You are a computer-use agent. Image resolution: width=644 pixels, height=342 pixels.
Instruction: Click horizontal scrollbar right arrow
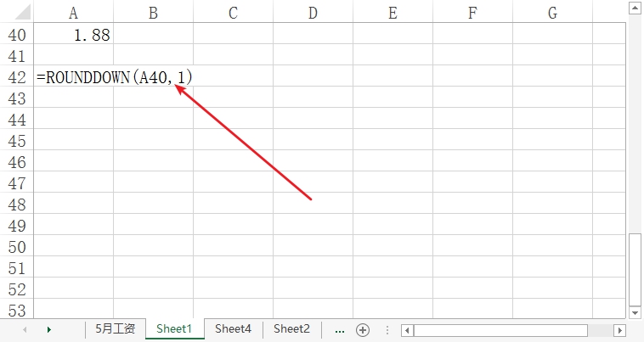[619, 330]
